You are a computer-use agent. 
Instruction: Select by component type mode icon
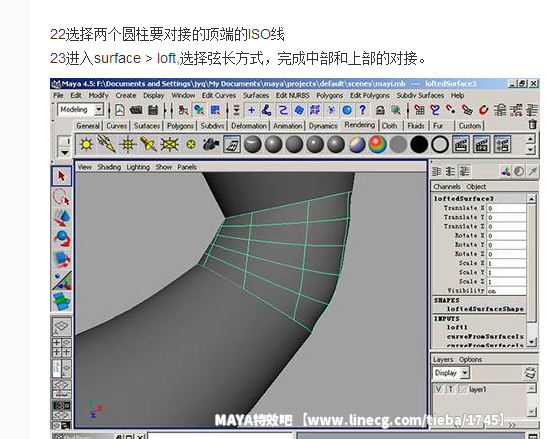point(216,110)
